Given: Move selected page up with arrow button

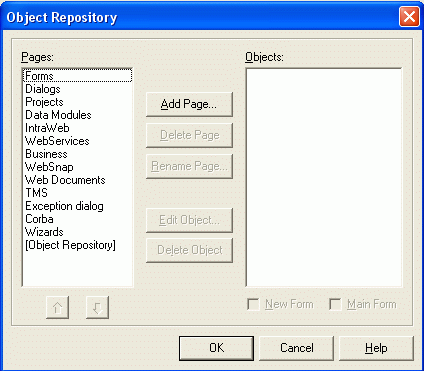Looking at the screenshot, I should 57,307.
